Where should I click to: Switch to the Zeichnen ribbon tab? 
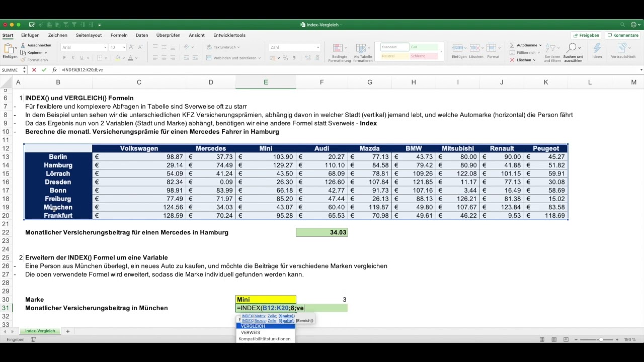58,35
